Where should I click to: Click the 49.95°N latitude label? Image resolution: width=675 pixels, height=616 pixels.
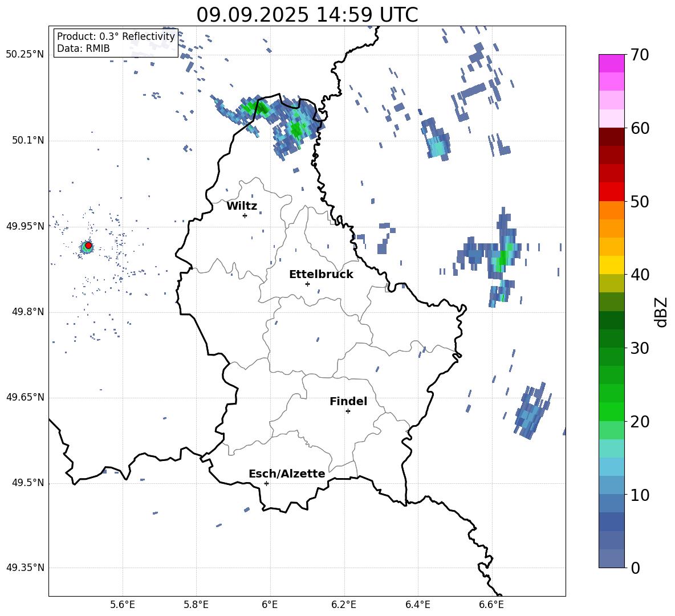pyautogui.click(x=25, y=226)
